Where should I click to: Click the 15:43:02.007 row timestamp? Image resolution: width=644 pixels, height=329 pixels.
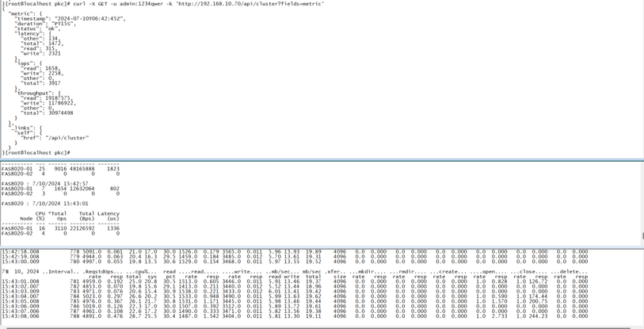click(x=21, y=286)
